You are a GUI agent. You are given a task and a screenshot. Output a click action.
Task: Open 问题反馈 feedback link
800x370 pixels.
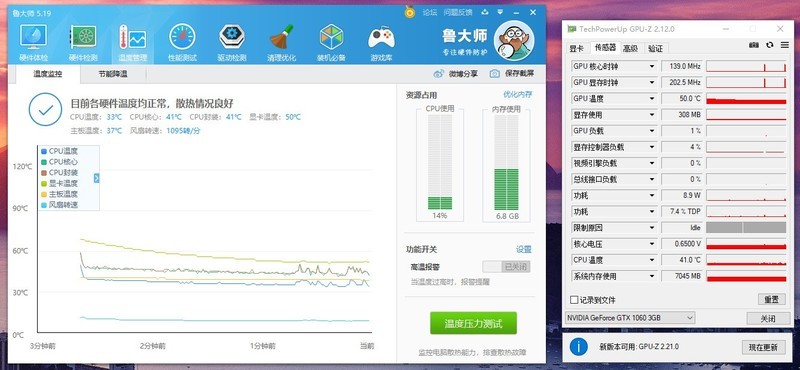click(x=458, y=12)
